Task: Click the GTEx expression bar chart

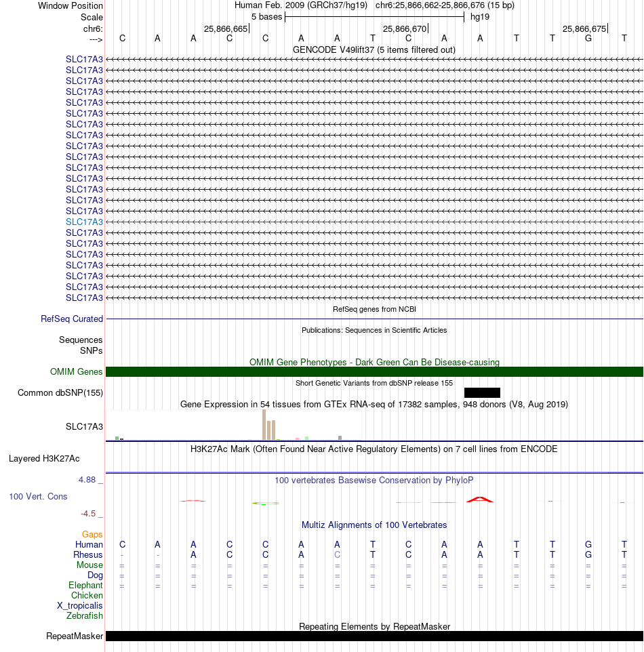Action: click(x=234, y=425)
